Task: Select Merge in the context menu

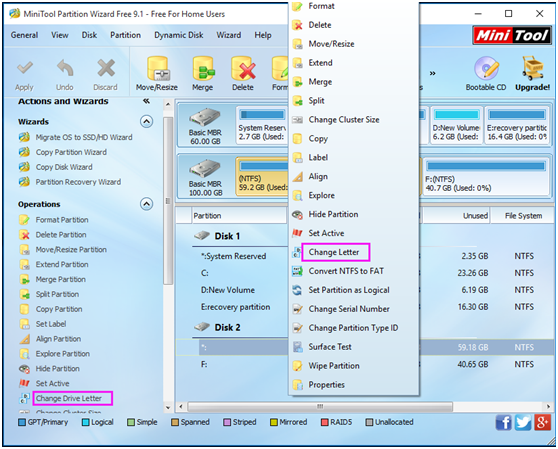Action: coord(320,82)
